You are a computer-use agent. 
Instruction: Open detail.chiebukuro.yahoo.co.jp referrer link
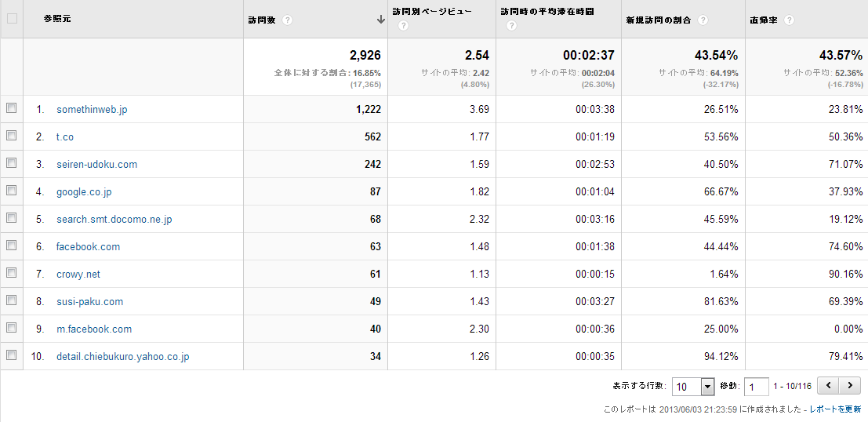(122, 357)
